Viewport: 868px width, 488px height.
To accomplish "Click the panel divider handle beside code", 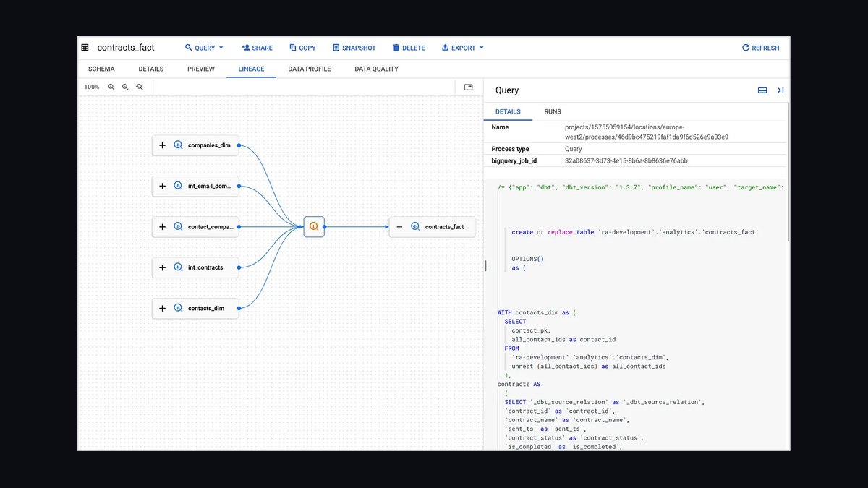I will coord(485,266).
